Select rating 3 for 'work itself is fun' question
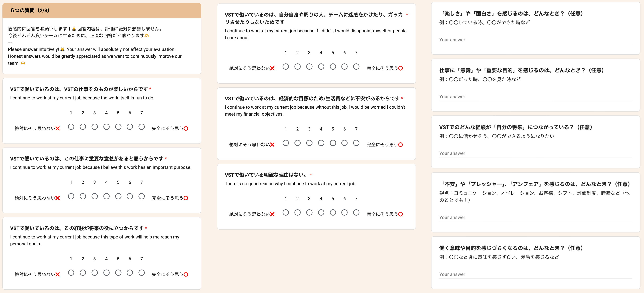The width and height of the screenshot is (644, 293). (94, 127)
